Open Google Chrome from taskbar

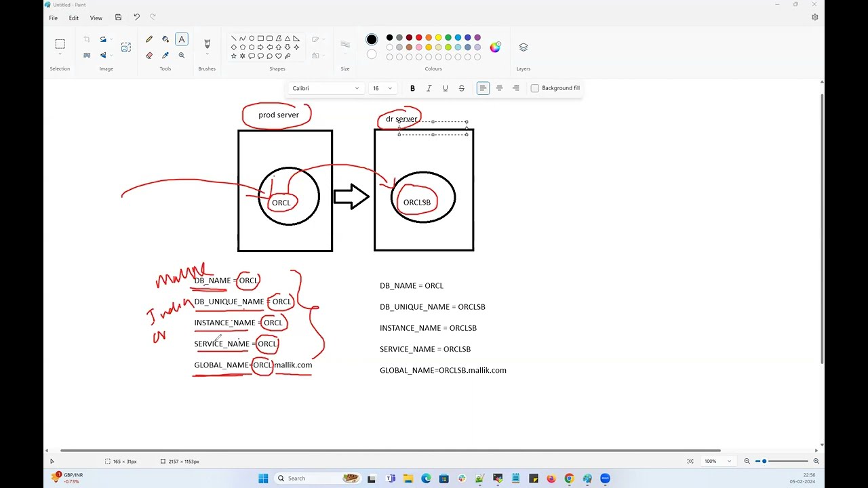569,479
